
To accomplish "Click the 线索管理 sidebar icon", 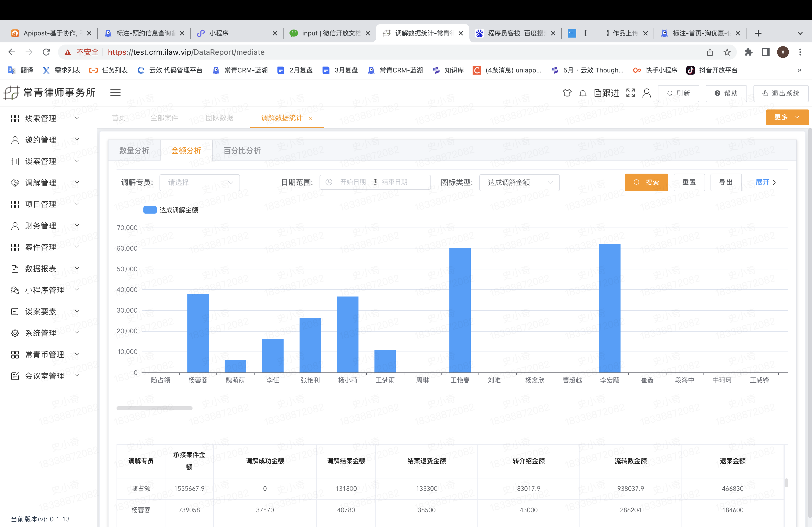I will pos(15,118).
